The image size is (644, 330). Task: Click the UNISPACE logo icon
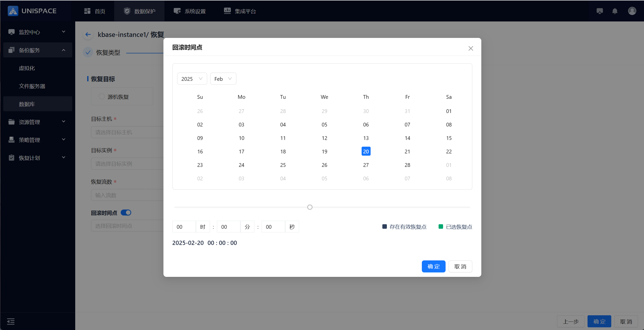pyautogui.click(x=13, y=11)
